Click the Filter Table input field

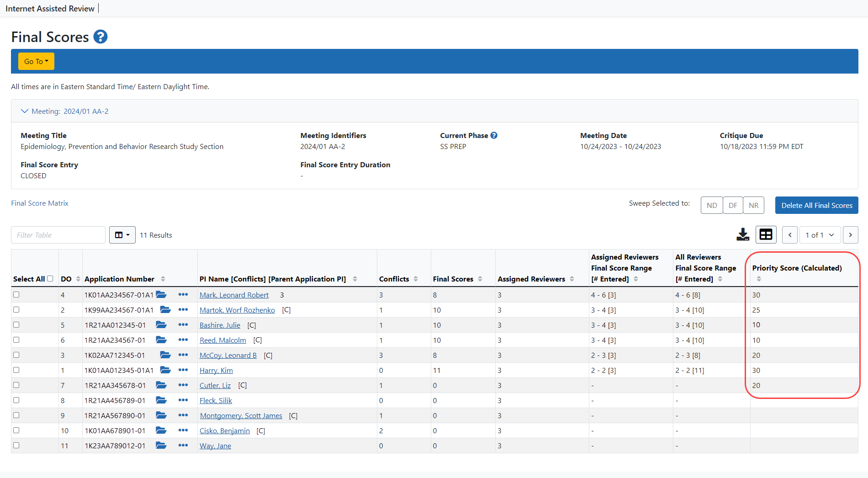tap(58, 235)
